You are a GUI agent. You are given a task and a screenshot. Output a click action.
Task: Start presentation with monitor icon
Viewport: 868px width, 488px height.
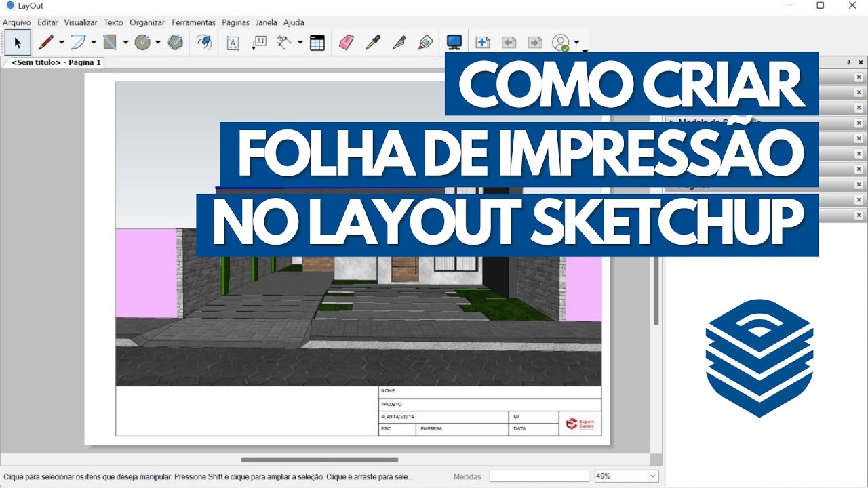coord(454,43)
